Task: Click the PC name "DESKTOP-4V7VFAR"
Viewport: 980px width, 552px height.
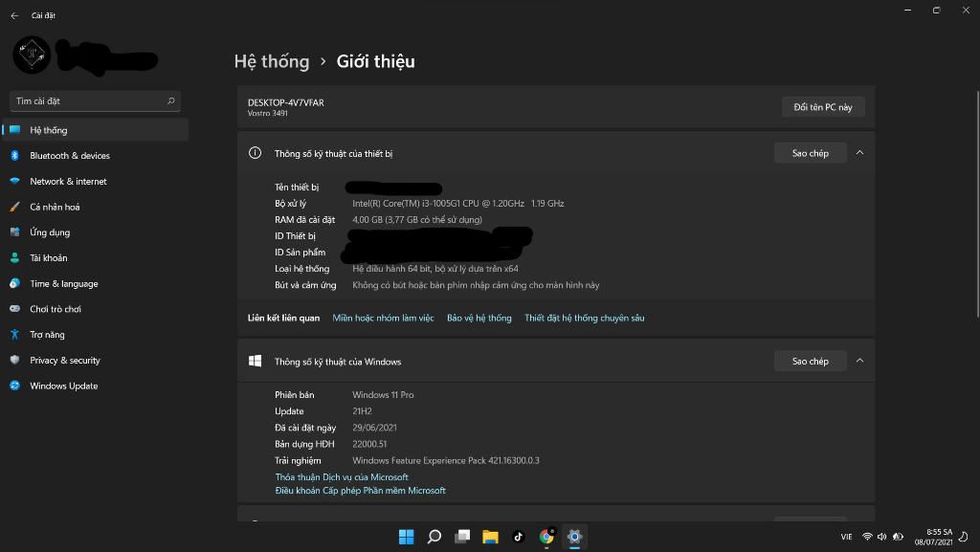Action: click(x=285, y=103)
